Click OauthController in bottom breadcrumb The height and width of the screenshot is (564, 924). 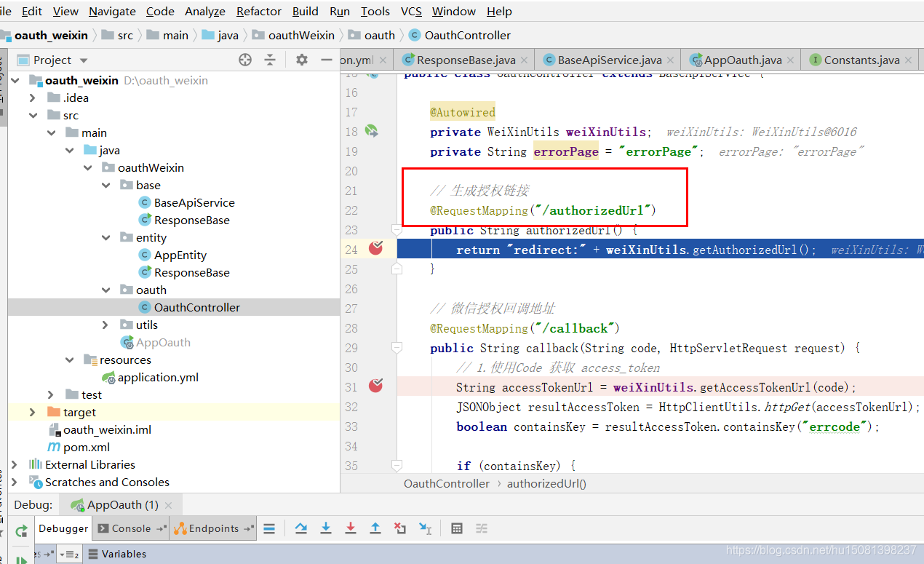[x=447, y=483]
